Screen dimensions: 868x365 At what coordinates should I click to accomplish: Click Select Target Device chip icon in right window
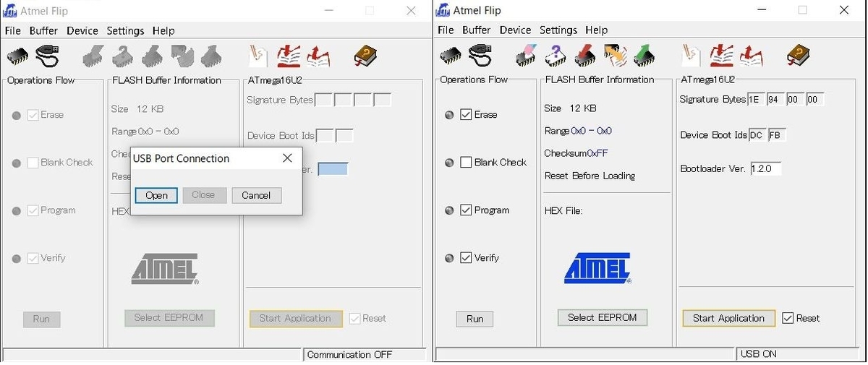pyautogui.click(x=451, y=55)
